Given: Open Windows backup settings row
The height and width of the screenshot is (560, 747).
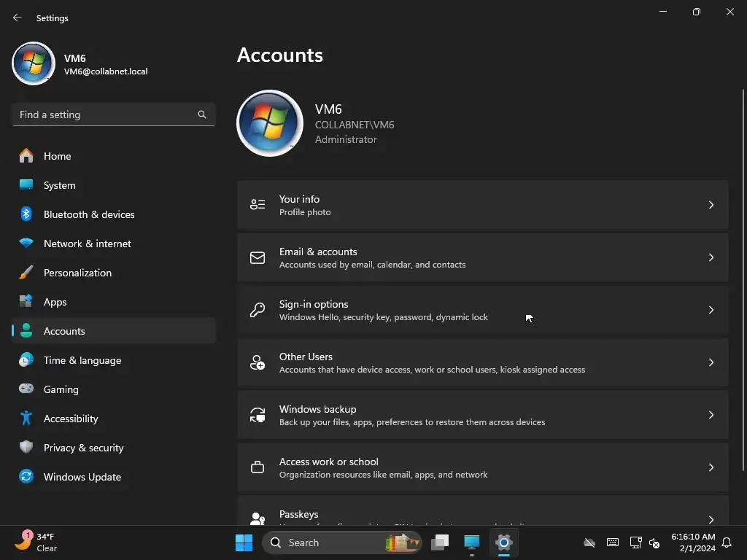Looking at the screenshot, I should tap(483, 415).
